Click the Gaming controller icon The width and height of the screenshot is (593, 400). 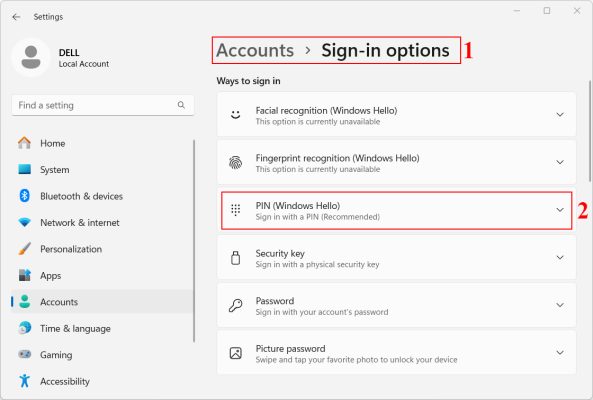[25, 355]
